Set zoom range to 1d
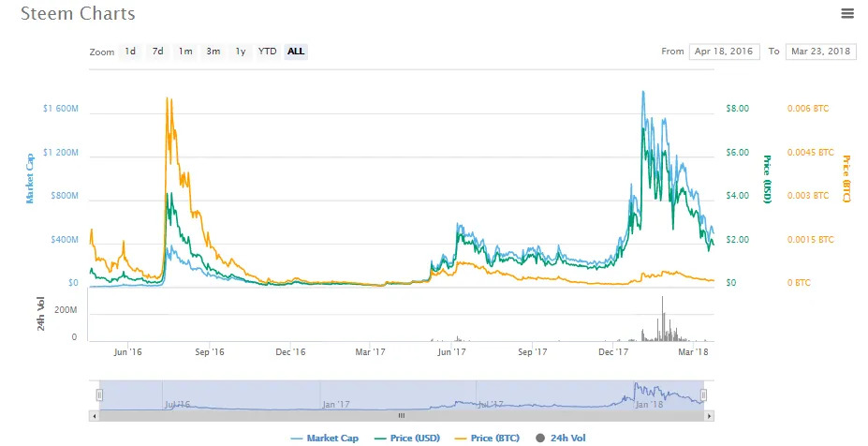Screen dimensions: 868x446 [x=130, y=52]
